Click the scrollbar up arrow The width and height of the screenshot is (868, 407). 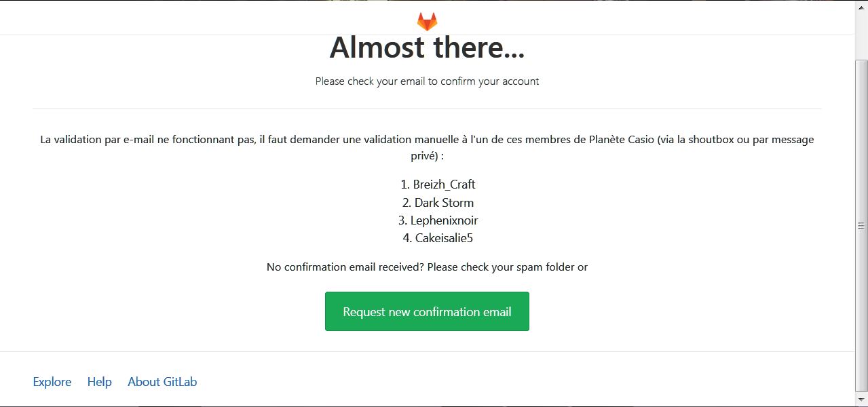861,6
